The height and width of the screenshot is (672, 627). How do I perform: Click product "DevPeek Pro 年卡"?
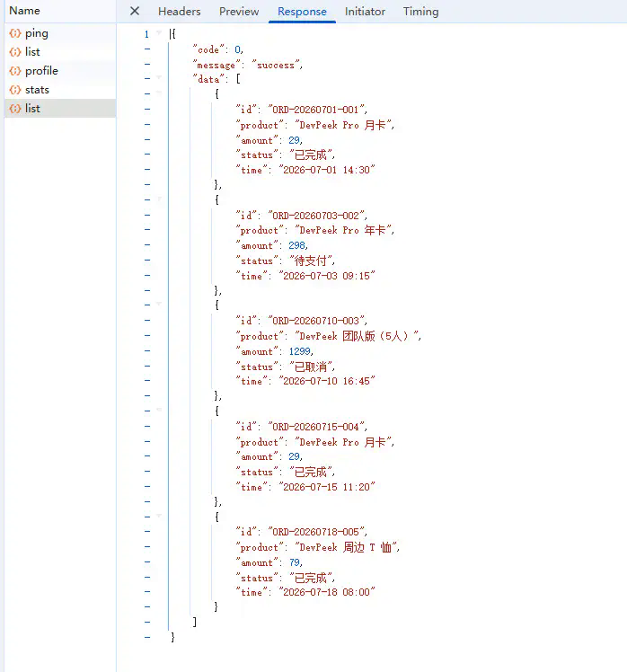point(344,231)
